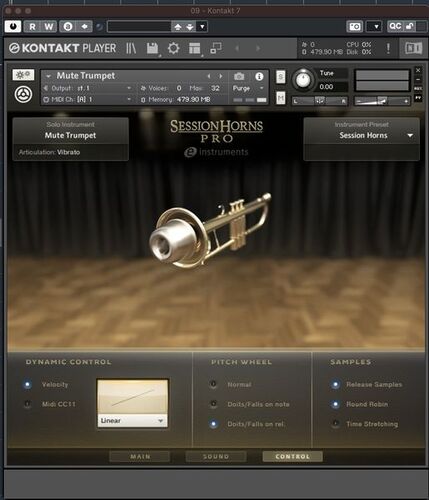Enable the W write automation button
The image size is (429, 500).
(x=49, y=26)
